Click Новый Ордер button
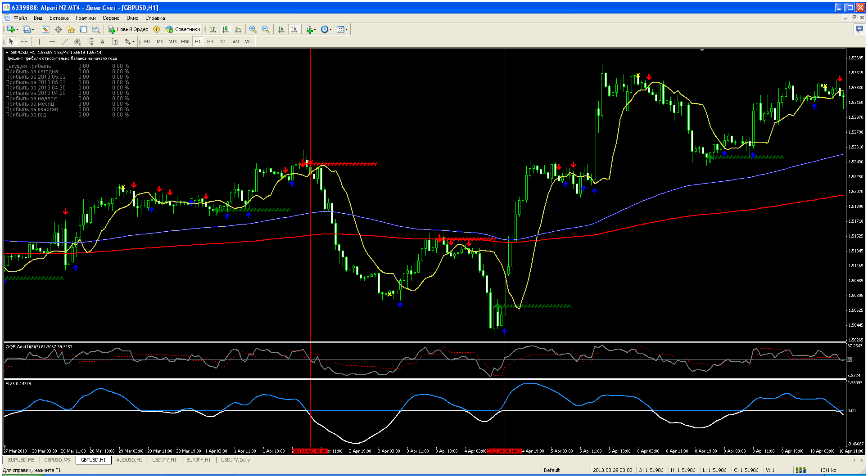 [x=128, y=29]
